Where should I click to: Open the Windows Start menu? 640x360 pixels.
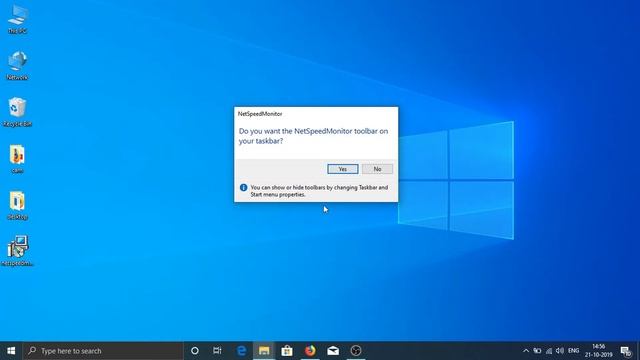click(x=11, y=351)
